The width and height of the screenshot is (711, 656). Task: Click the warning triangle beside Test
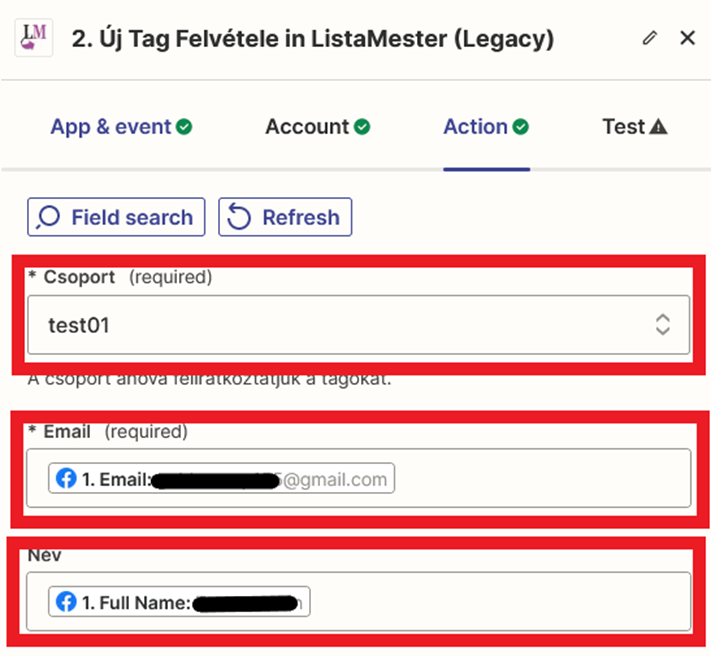click(658, 126)
